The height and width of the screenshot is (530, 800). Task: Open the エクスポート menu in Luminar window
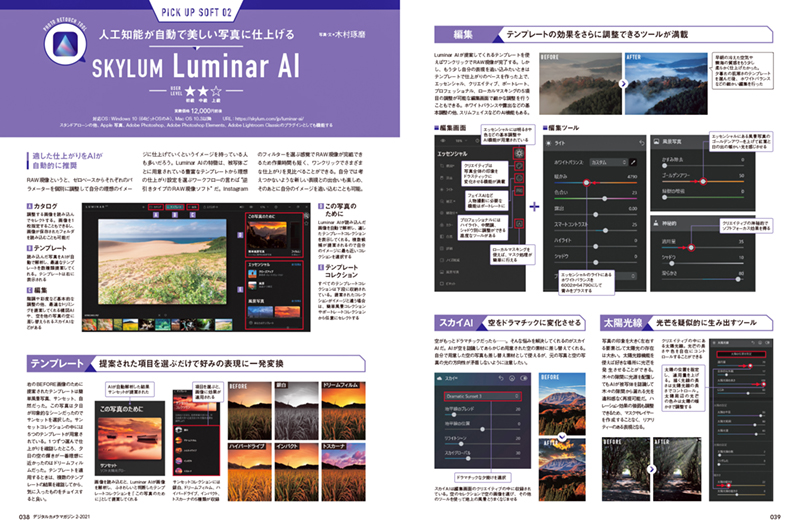pyautogui.click(x=211, y=207)
